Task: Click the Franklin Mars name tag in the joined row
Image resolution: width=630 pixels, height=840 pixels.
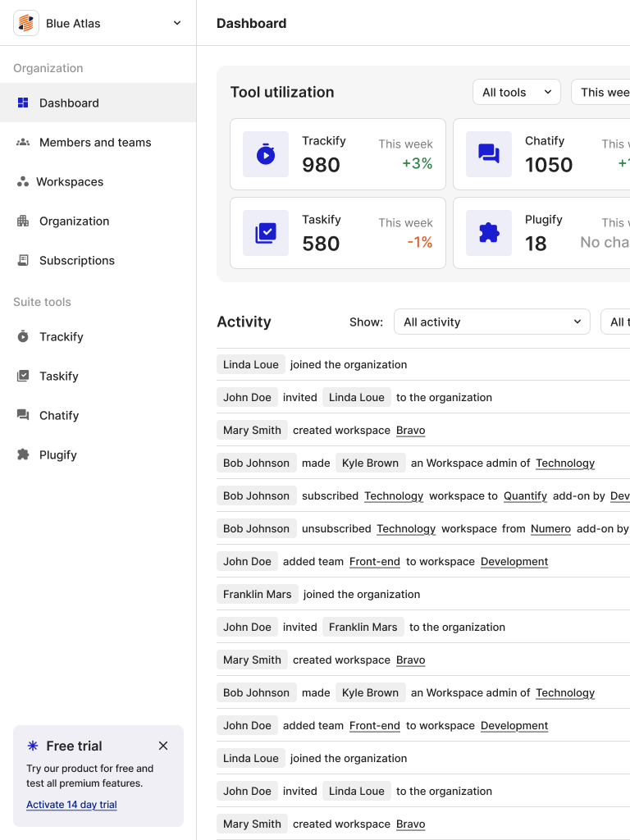Action: [257, 594]
